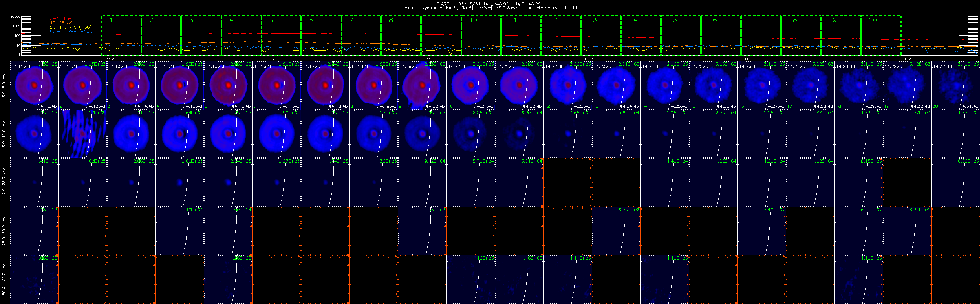Open the 6.0-12.0 keV image labeled 1.59E+05

[x=277, y=134]
